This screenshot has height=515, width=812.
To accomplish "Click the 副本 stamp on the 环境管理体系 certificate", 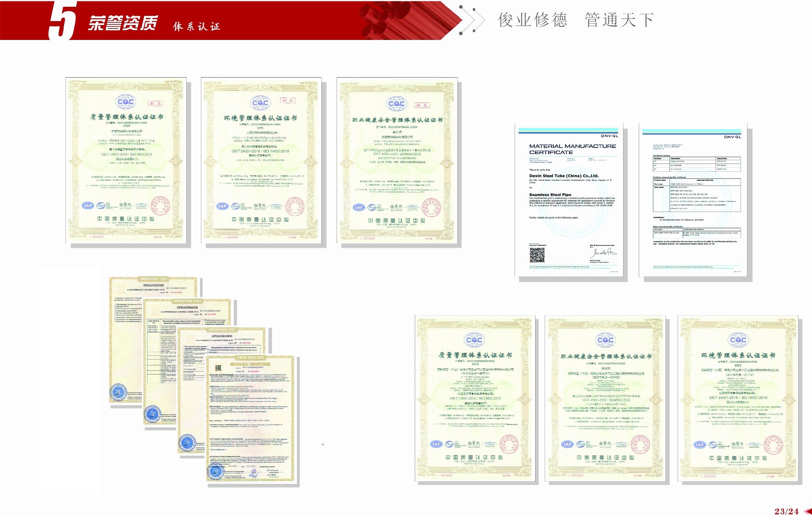I will tap(288, 100).
